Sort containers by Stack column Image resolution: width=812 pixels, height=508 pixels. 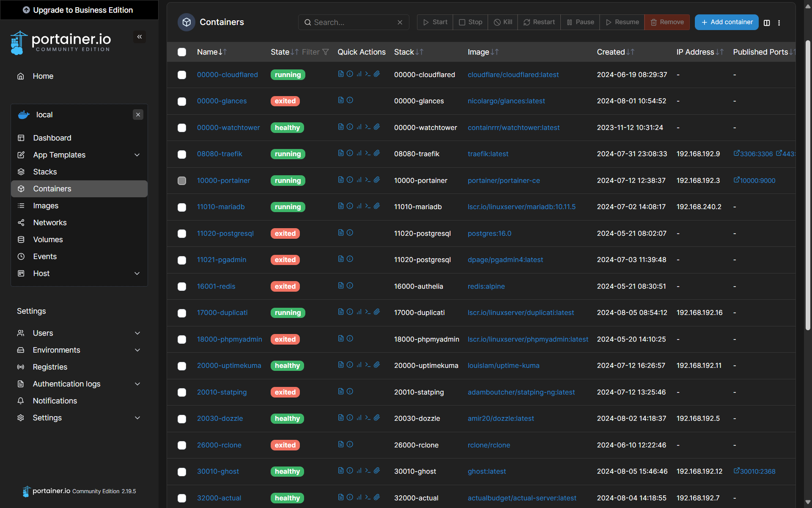pyautogui.click(x=409, y=52)
